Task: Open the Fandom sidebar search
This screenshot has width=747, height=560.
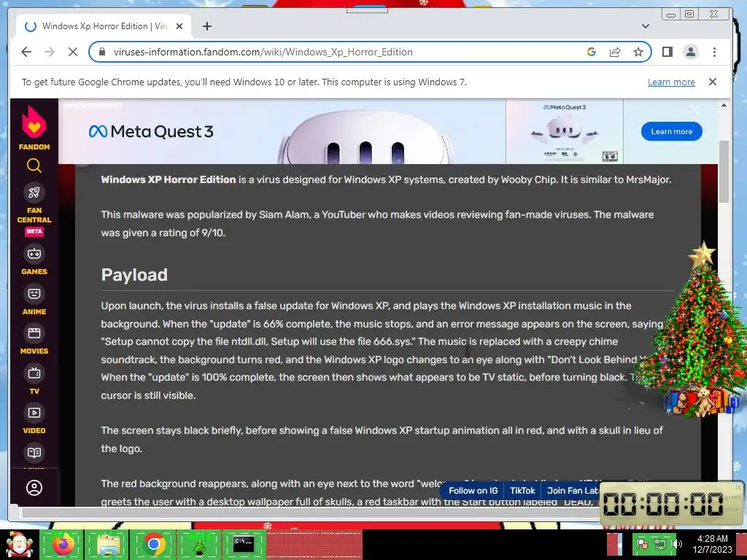Action: coord(34,166)
